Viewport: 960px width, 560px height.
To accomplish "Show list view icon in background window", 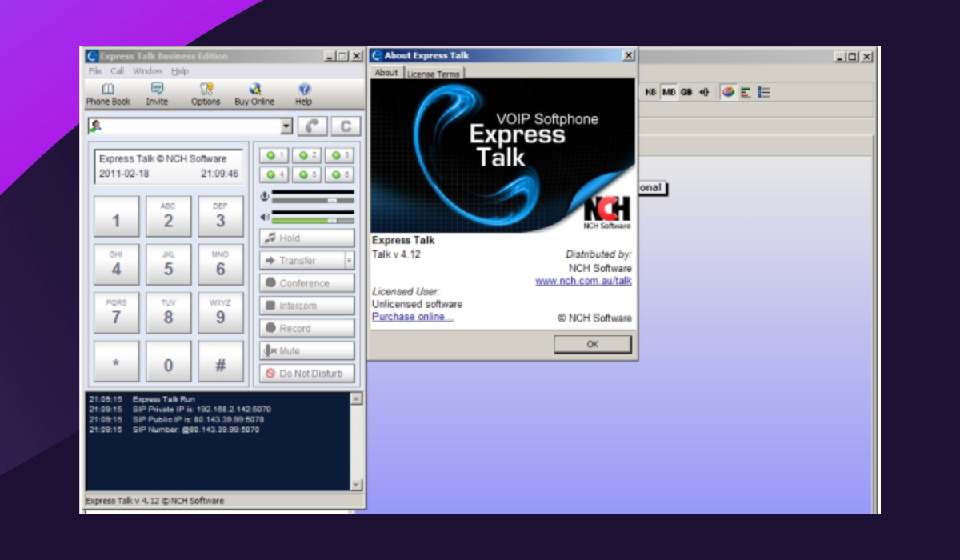I will coord(763,92).
